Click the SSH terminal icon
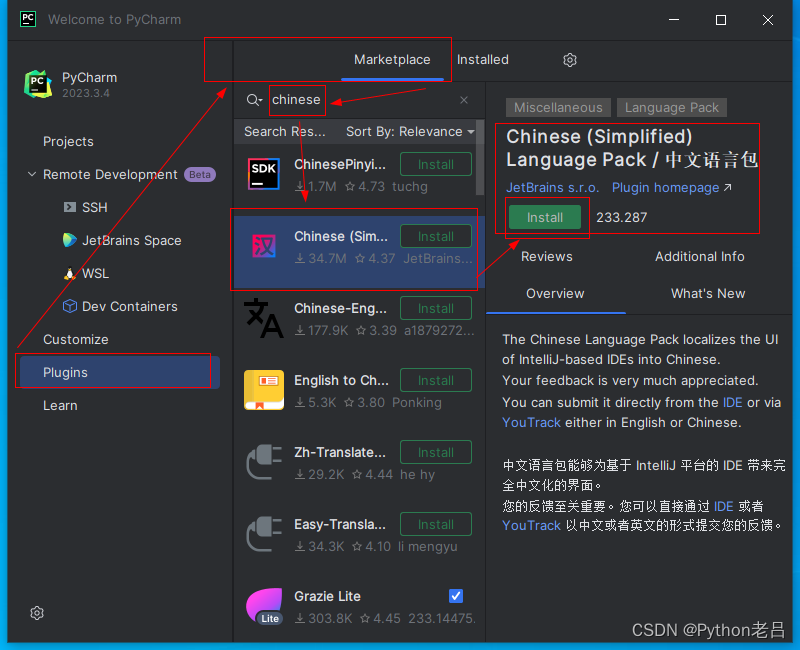Image resolution: width=800 pixels, height=650 pixels. [x=69, y=207]
